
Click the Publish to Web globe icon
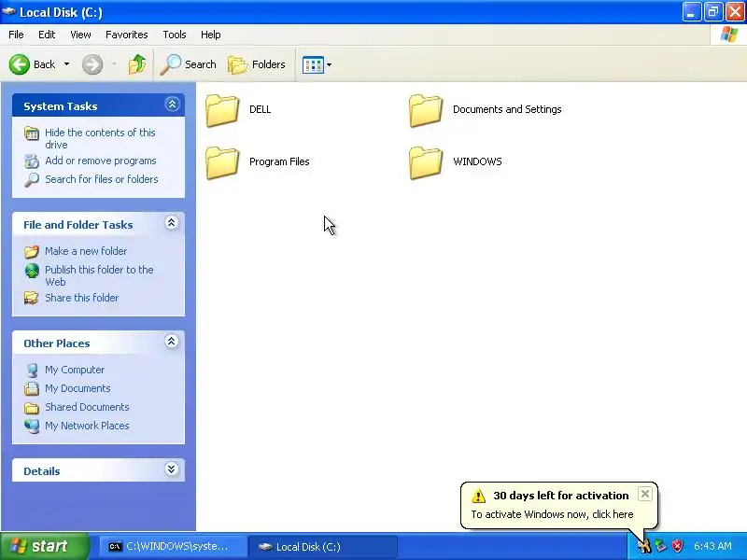tap(32, 271)
